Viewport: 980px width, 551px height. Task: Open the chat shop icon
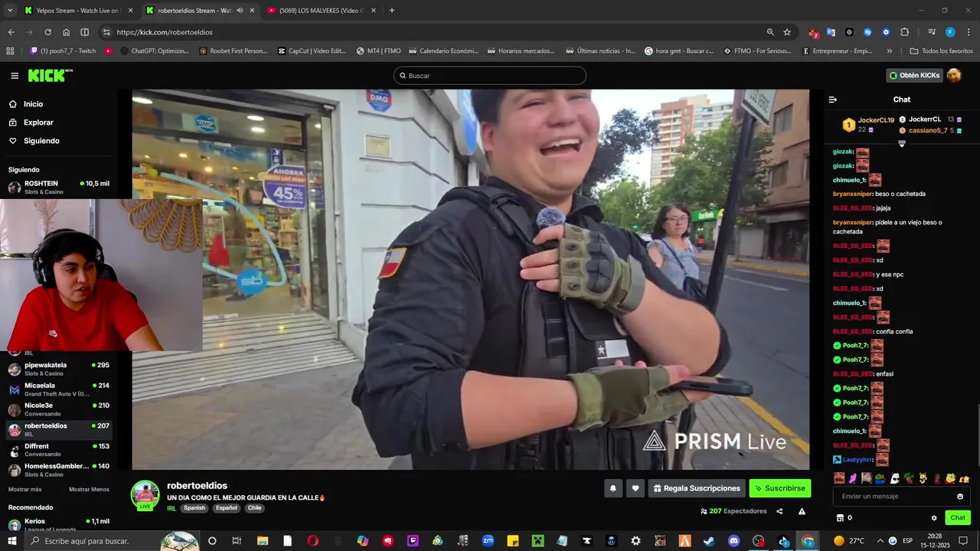(x=839, y=518)
